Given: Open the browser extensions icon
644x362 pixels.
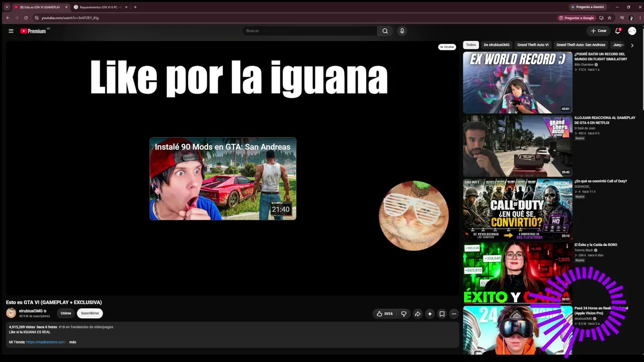Looking at the screenshot, I should 622,18.
